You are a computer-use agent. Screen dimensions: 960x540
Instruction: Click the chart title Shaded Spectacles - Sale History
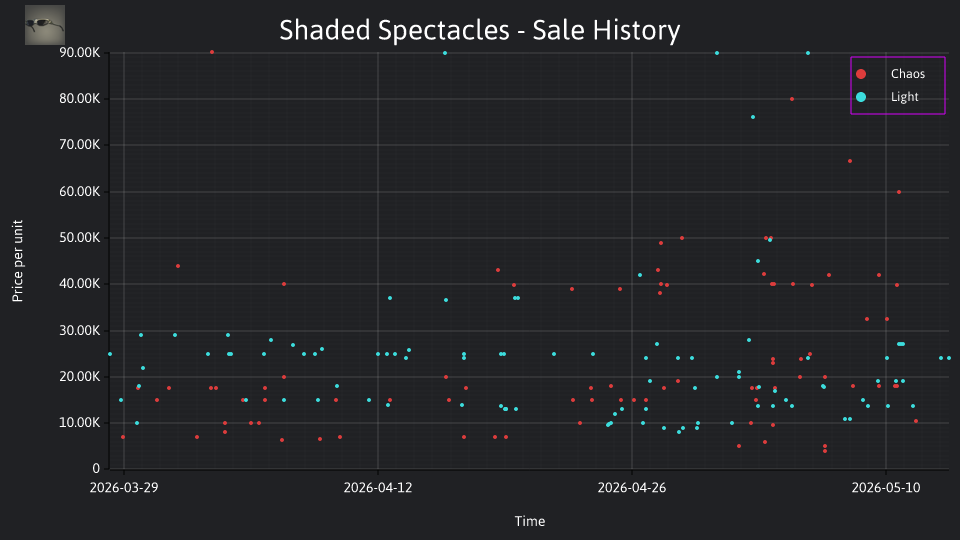click(x=479, y=30)
